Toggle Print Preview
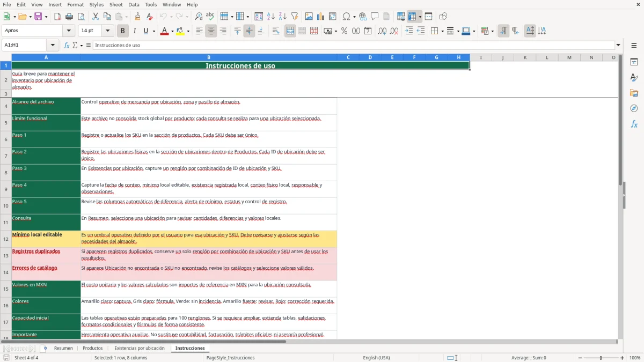This screenshot has width=644, height=362. [x=81, y=17]
